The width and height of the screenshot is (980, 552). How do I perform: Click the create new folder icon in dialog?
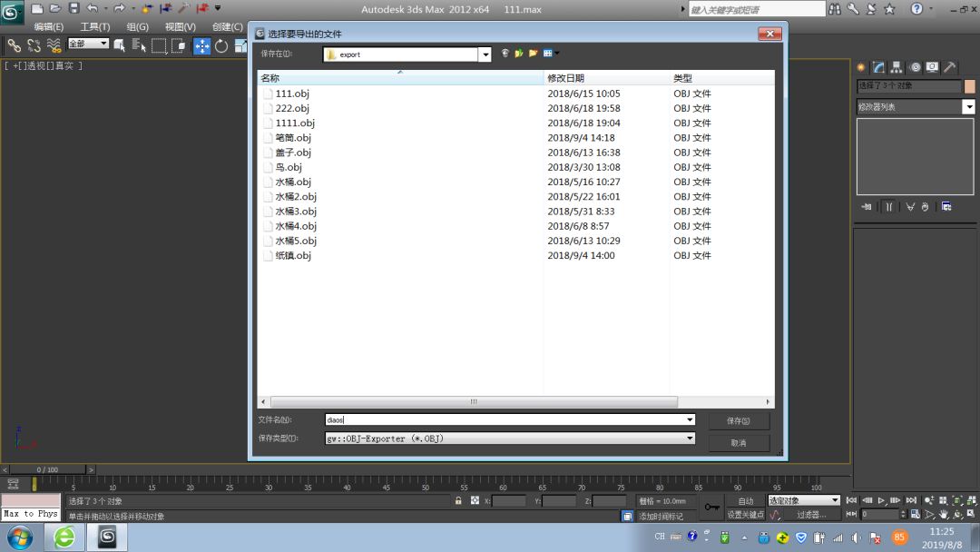pyautogui.click(x=534, y=54)
